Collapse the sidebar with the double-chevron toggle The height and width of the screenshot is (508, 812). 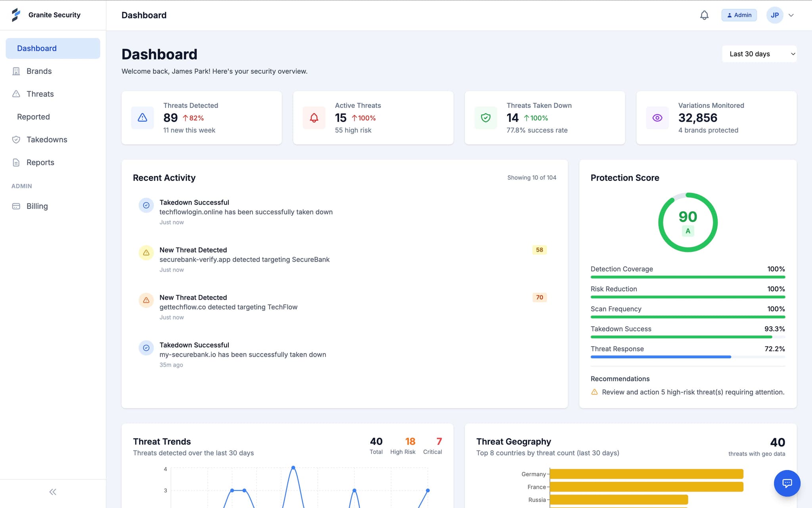pyautogui.click(x=52, y=492)
